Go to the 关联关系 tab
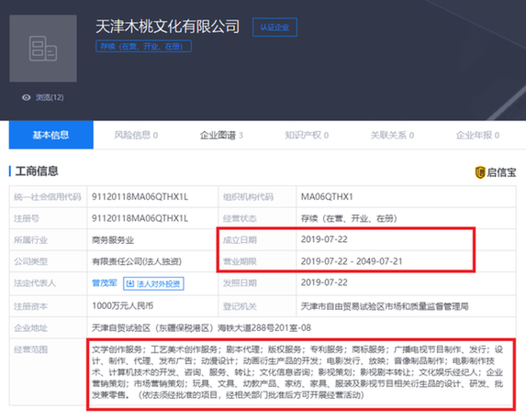Image resolution: width=526 pixels, height=420 pixels. [x=392, y=135]
